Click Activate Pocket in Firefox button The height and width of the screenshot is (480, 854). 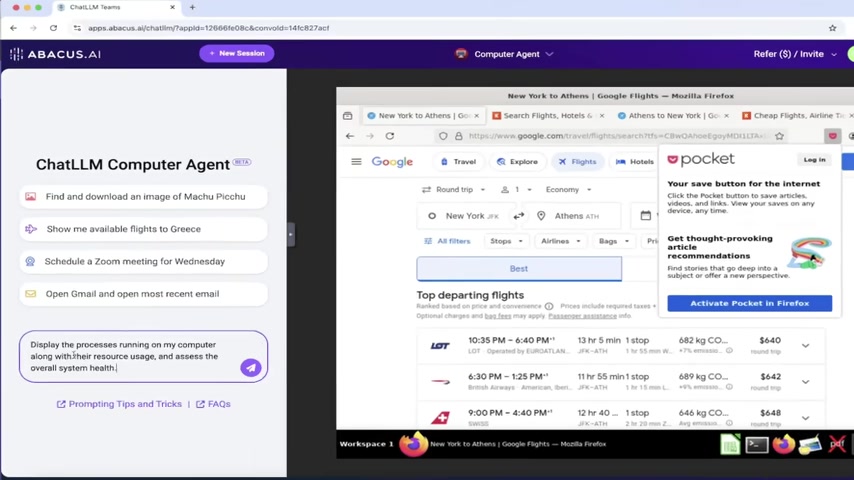(749, 303)
